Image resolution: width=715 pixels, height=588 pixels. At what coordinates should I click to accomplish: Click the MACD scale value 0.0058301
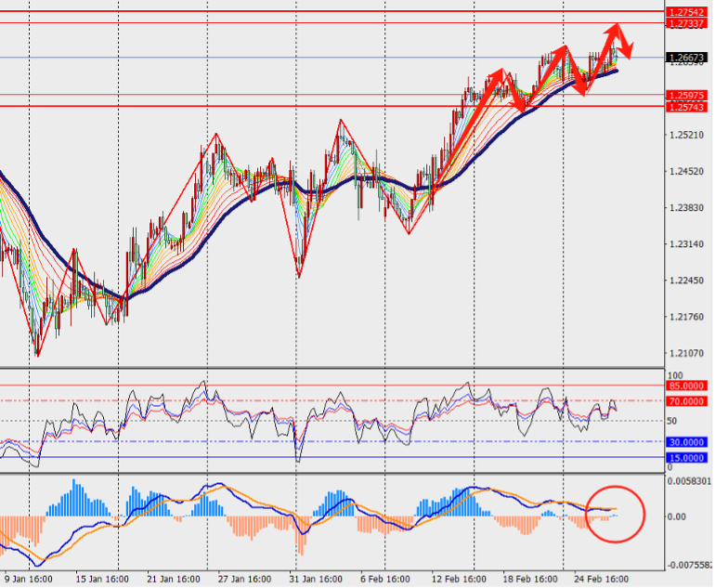pyautogui.click(x=689, y=481)
